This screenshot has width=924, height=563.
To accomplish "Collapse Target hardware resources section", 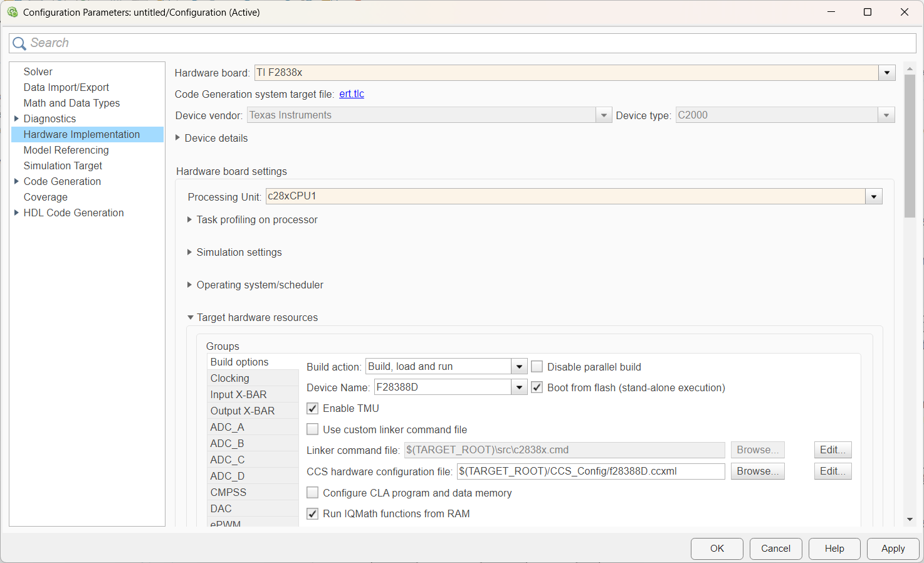I will coord(191,317).
